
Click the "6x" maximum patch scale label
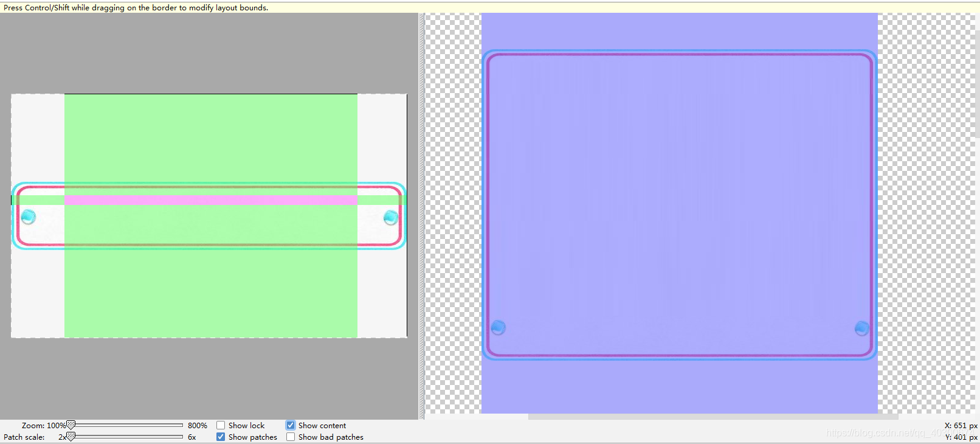pyautogui.click(x=192, y=437)
